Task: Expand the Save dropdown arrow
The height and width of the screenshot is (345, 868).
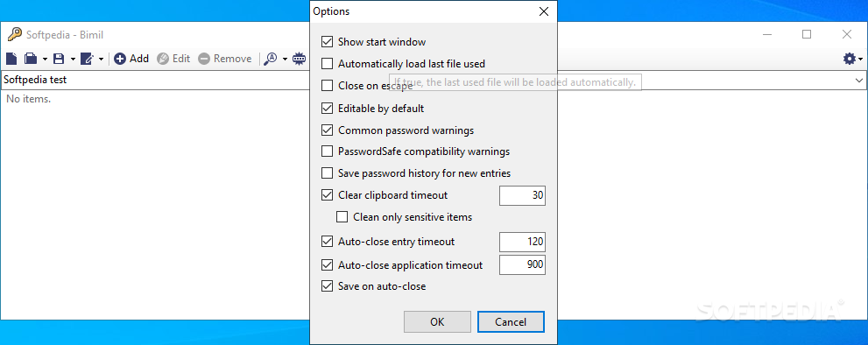Action: click(x=73, y=59)
